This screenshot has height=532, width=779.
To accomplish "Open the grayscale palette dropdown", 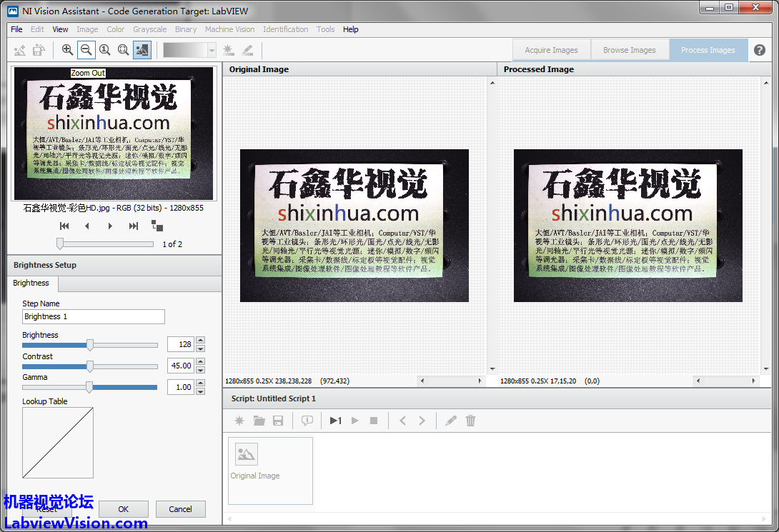I will pyautogui.click(x=212, y=50).
